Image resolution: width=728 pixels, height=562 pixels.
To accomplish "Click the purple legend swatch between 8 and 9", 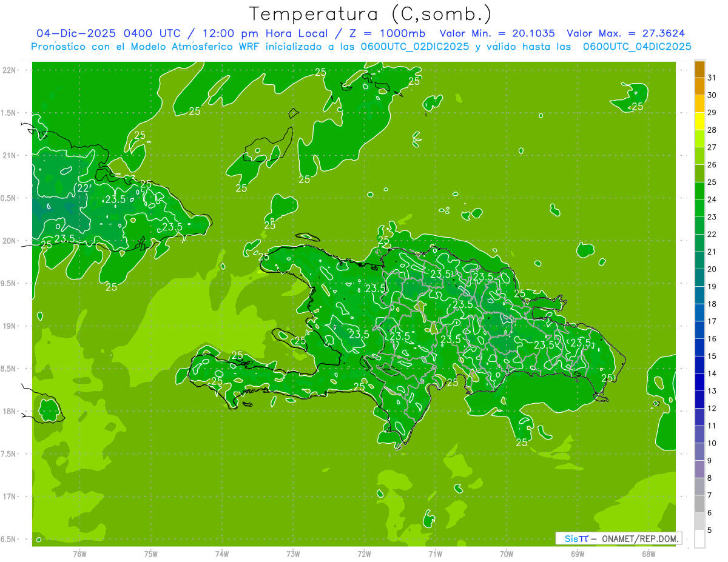I will pyautogui.click(x=699, y=469).
